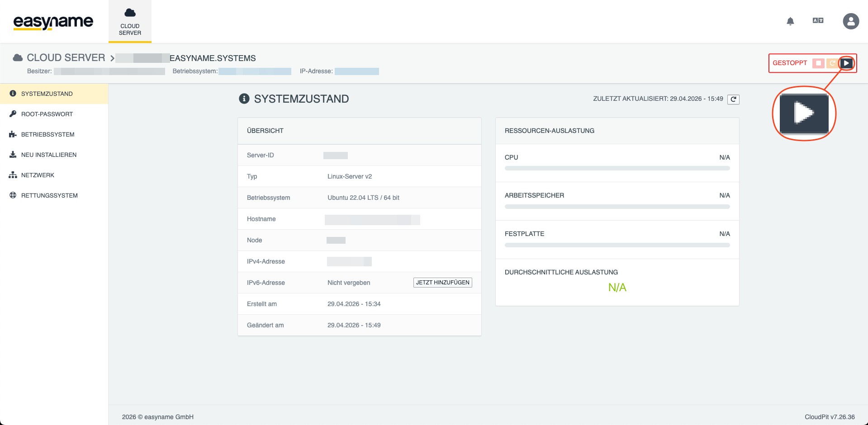868x425 pixels.
Task: Select Systemzustand in the sidebar
Action: [47, 94]
